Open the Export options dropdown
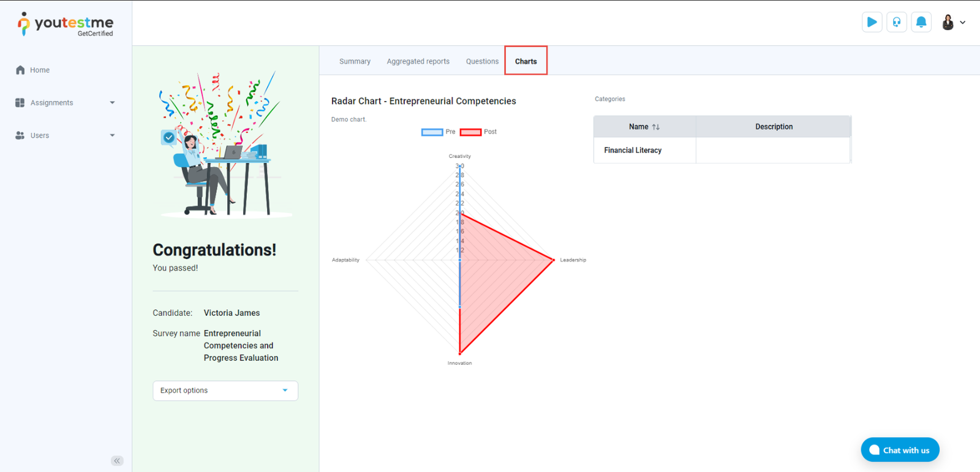 (225, 391)
